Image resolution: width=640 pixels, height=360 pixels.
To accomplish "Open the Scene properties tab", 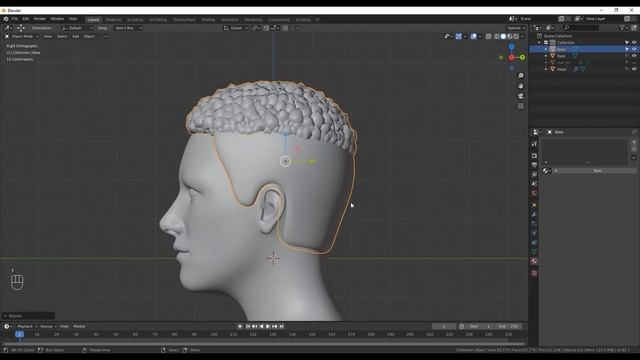I will [x=534, y=184].
